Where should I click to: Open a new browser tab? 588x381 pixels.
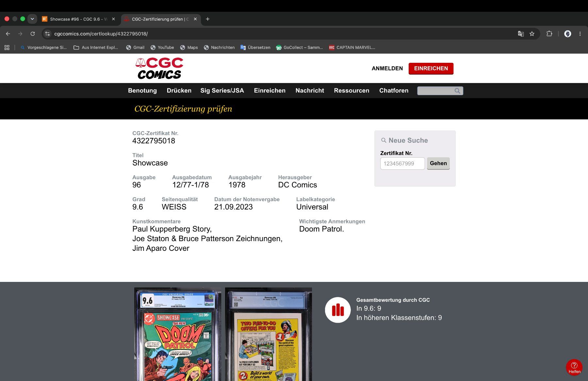click(x=207, y=19)
